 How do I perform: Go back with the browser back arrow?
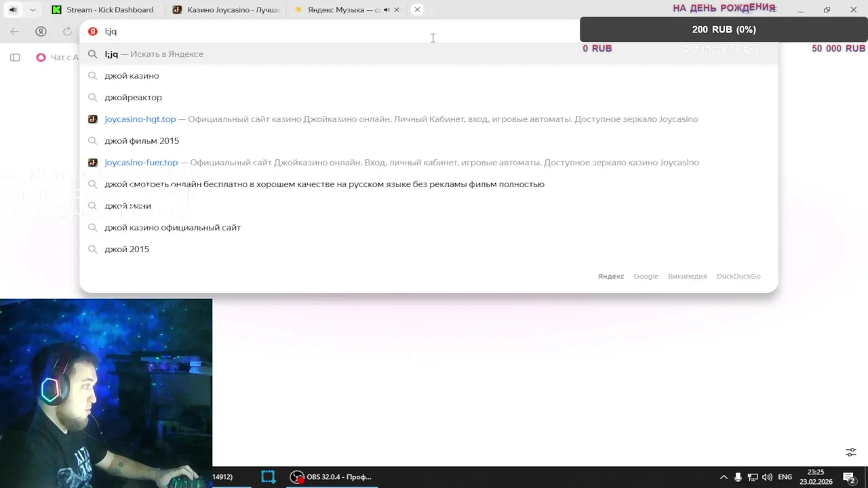coord(14,31)
